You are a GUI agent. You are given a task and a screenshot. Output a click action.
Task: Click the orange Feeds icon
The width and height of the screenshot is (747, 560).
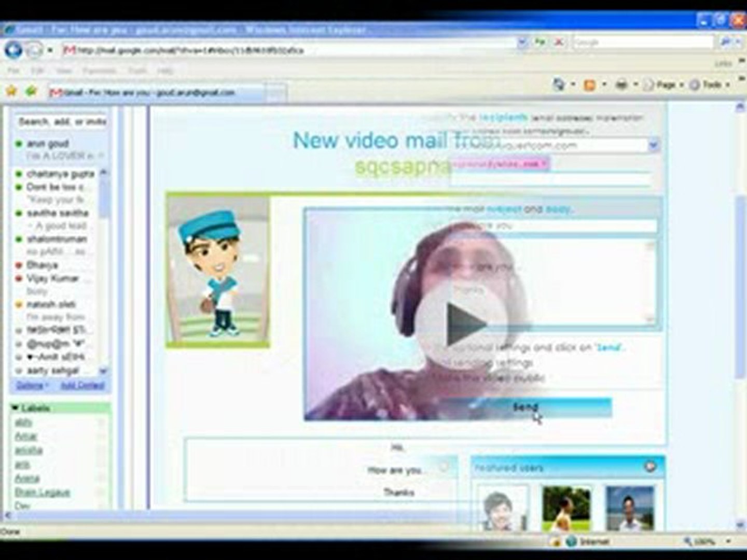pyautogui.click(x=590, y=85)
